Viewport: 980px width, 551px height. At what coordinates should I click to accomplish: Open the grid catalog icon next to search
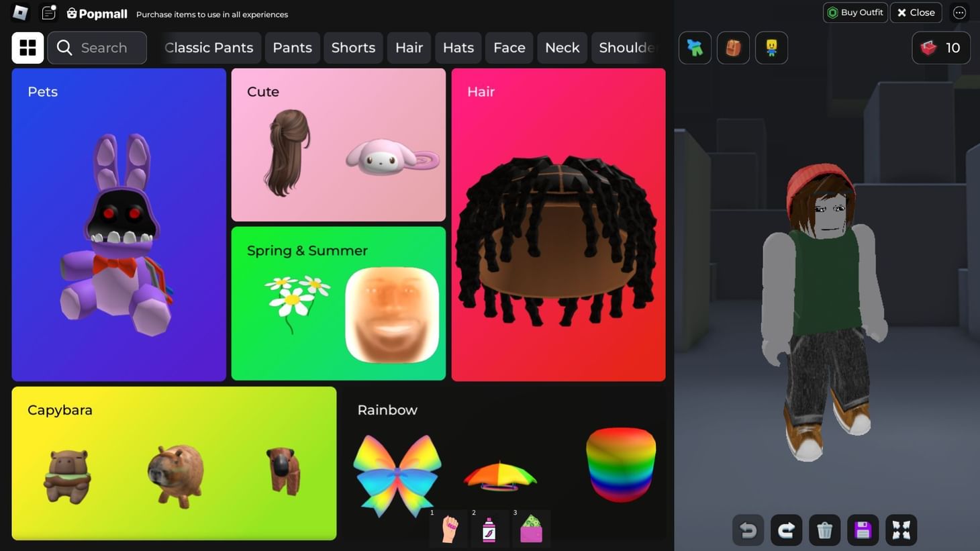pos(28,48)
